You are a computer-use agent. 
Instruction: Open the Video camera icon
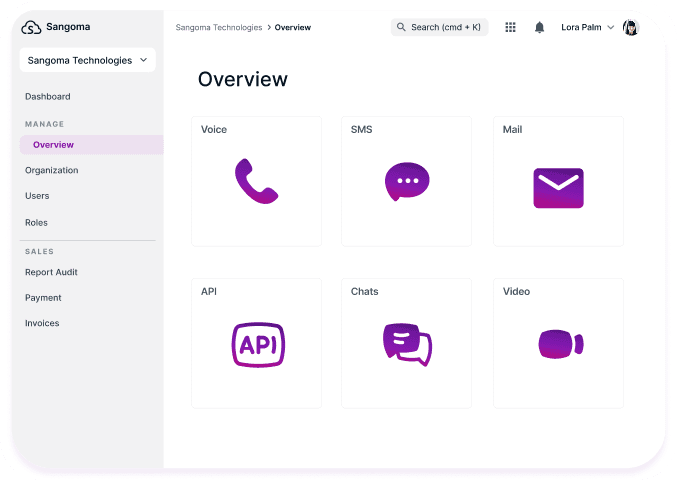[x=560, y=344]
